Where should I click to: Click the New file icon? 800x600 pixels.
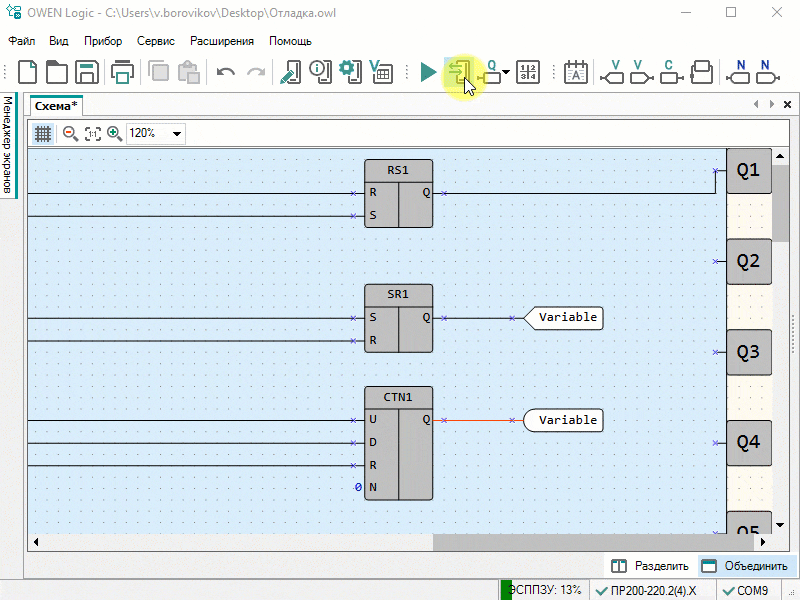pyautogui.click(x=28, y=72)
